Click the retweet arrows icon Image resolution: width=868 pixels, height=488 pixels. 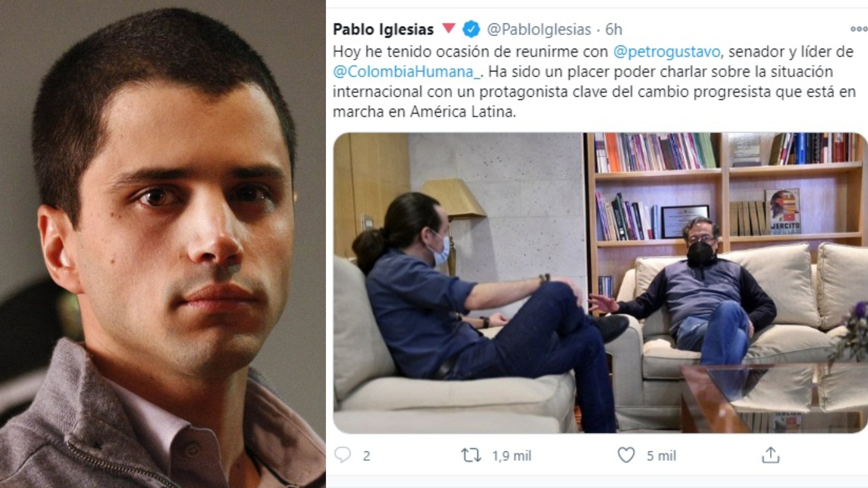click(471, 455)
